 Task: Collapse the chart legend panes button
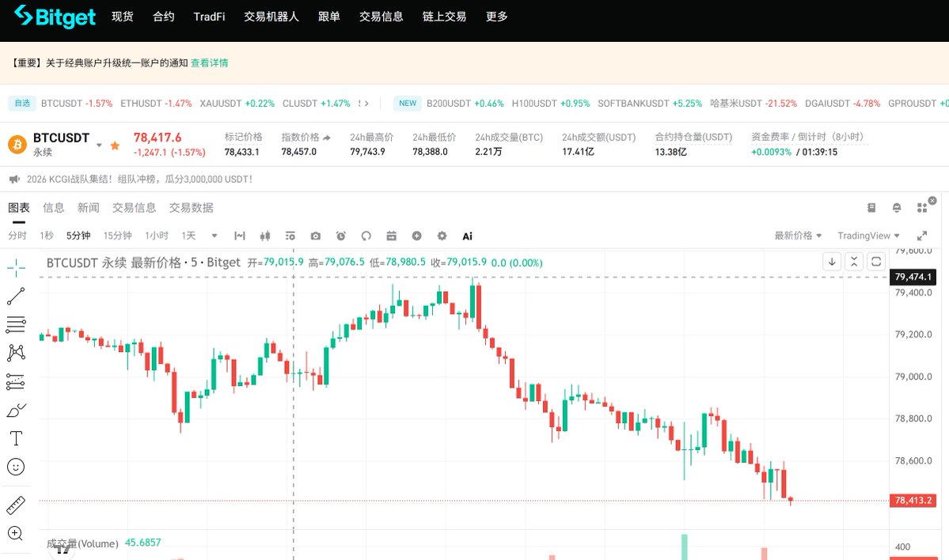(x=854, y=262)
